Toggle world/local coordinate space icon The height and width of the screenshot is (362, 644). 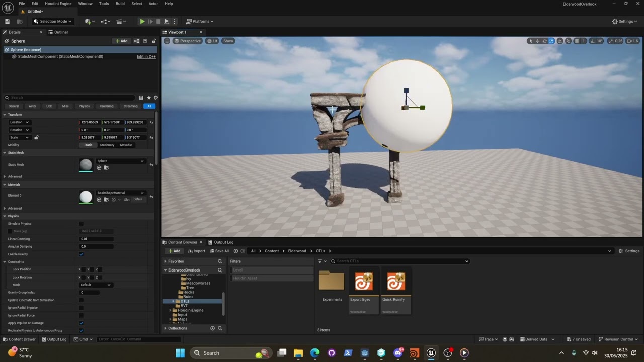[560, 41]
